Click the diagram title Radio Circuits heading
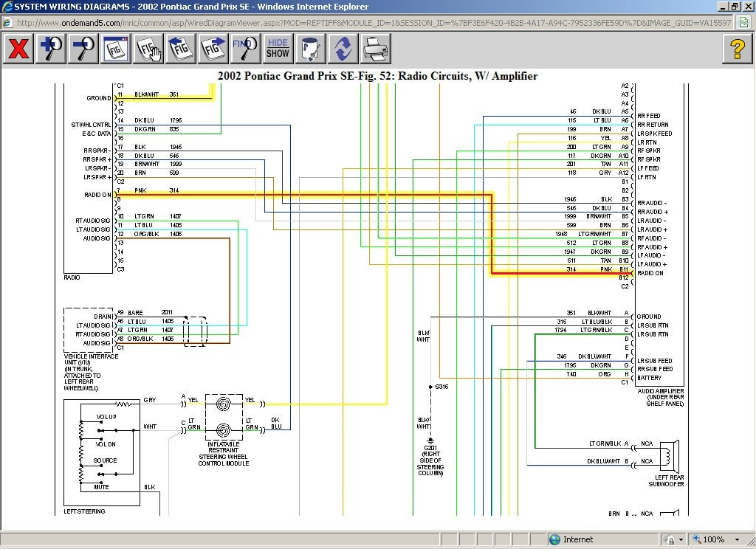Viewport: 756px width, 549px height. pyautogui.click(x=377, y=76)
